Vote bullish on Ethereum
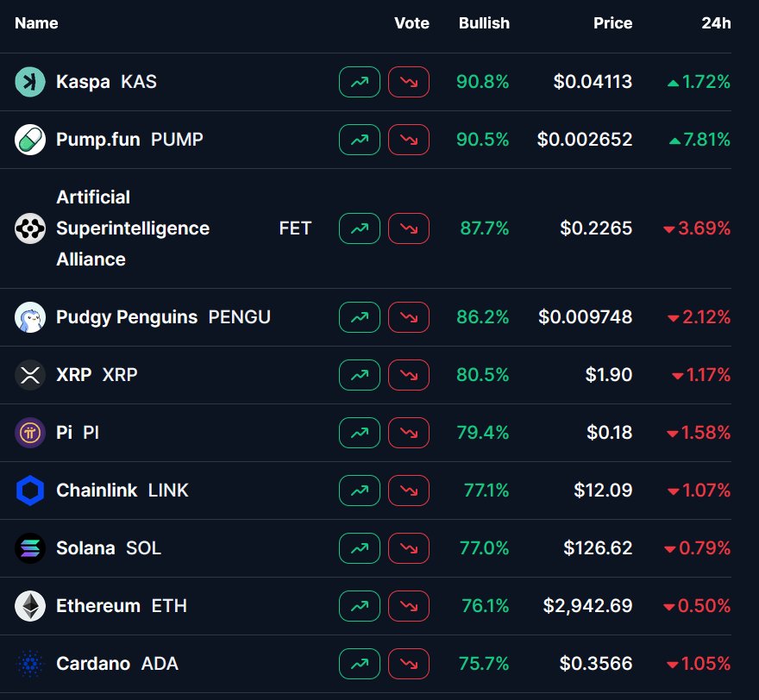Image resolution: width=759 pixels, height=700 pixels. coord(360,606)
